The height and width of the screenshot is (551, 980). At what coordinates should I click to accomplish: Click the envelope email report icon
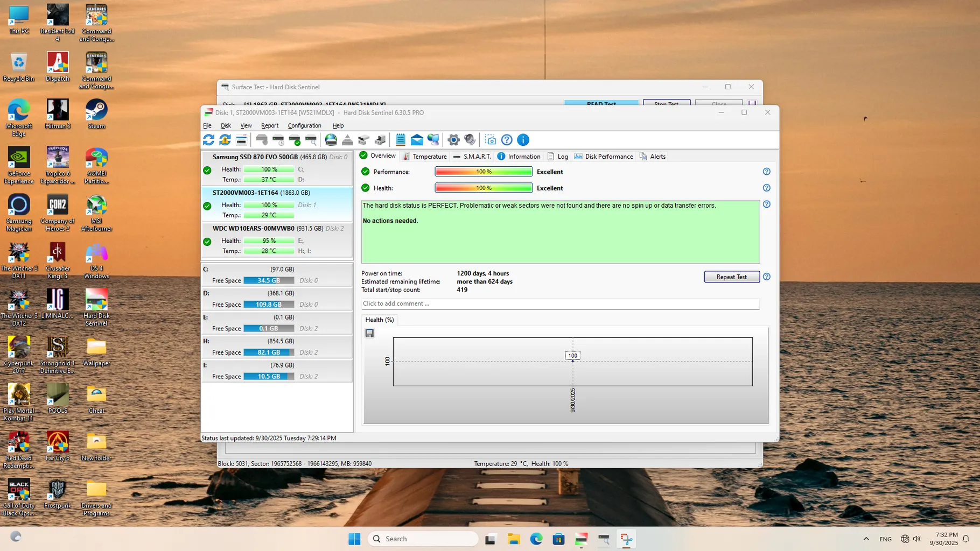coord(417,140)
